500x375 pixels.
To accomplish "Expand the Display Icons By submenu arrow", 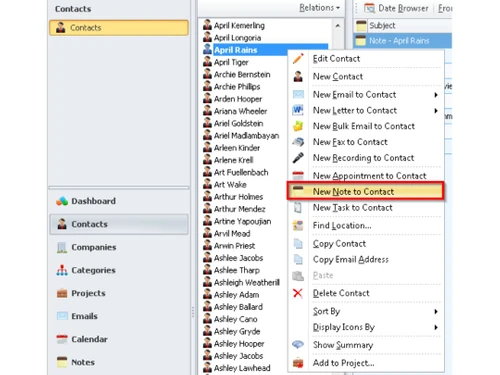I will click(436, 327).
